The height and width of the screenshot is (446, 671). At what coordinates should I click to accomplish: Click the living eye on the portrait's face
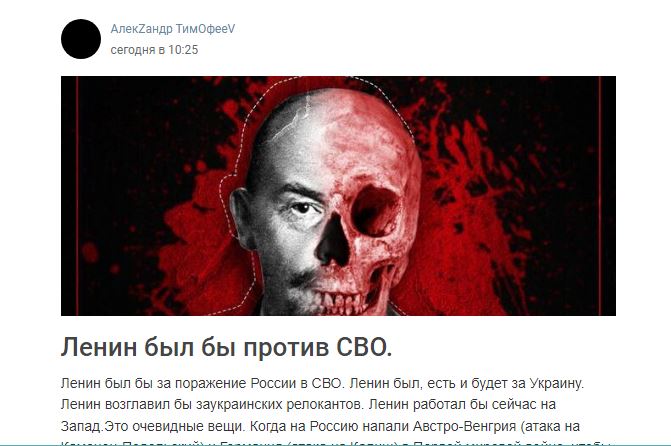302,208
